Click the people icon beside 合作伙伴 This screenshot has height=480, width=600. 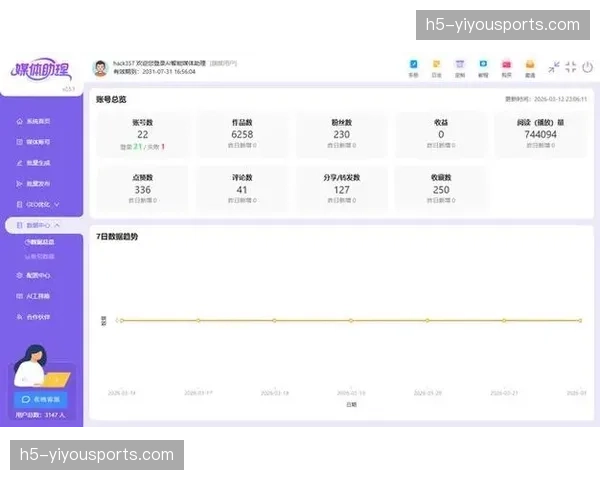pyautogui.click(x=20, y=317)
